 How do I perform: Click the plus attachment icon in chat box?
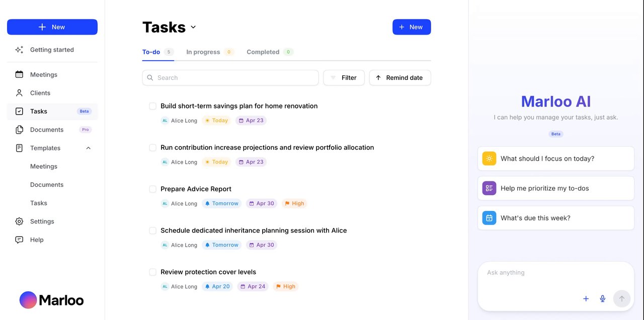pyautogui.click(x=586, y=299)
